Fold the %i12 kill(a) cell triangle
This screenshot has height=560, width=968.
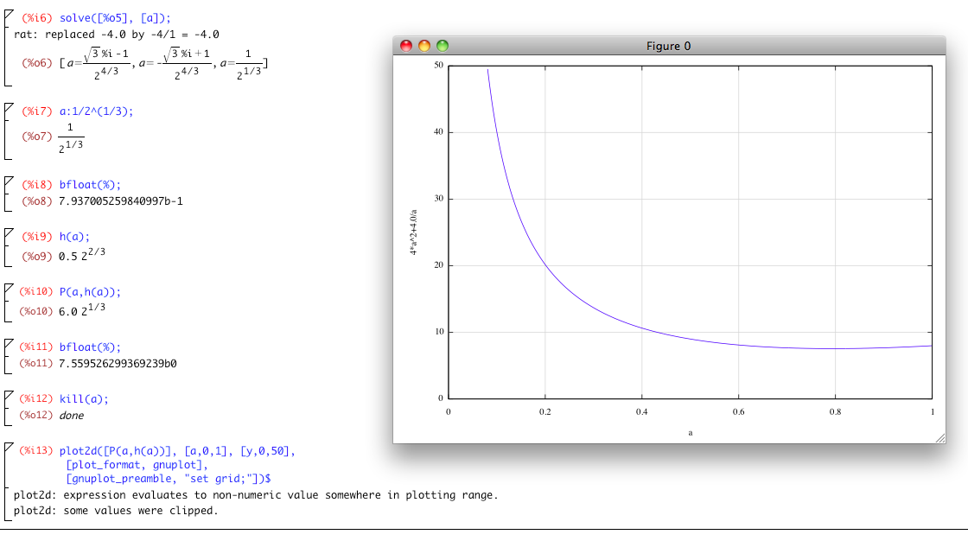[8, 396]
